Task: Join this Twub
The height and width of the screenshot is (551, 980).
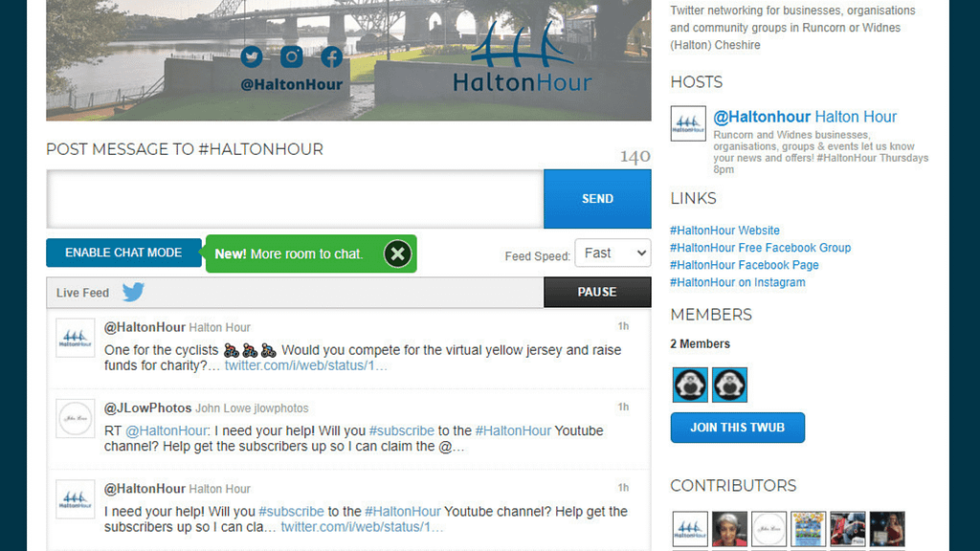Action: tap(738, 428)
